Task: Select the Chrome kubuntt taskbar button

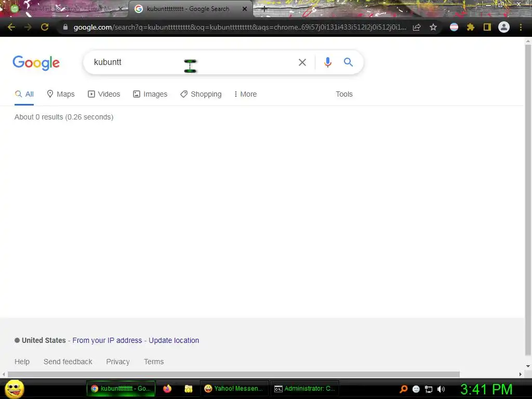Action: (x=121, y=389)
